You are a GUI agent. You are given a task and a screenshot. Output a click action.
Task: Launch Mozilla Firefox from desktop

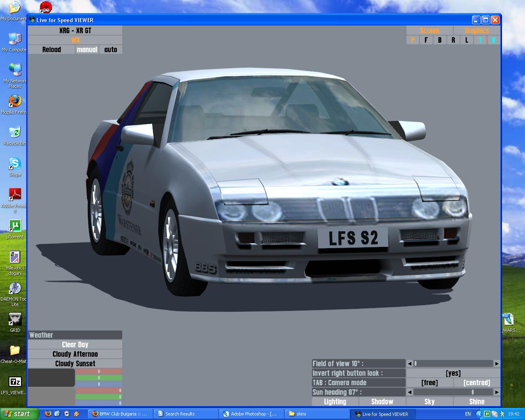click(x=14, y=105)
